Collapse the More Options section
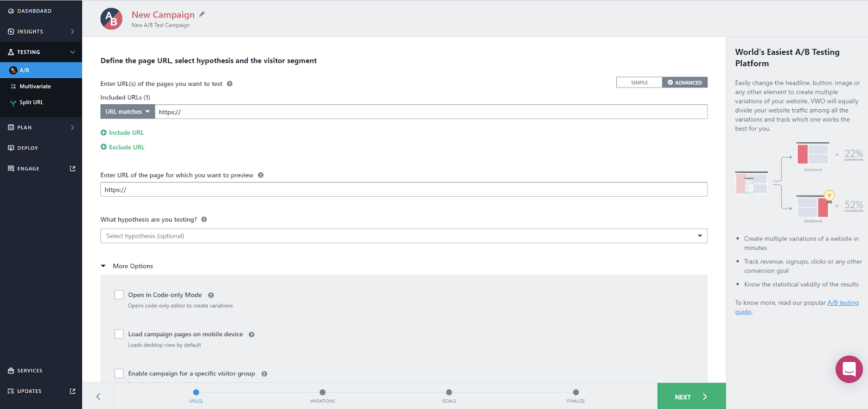 tap(127, 266)
